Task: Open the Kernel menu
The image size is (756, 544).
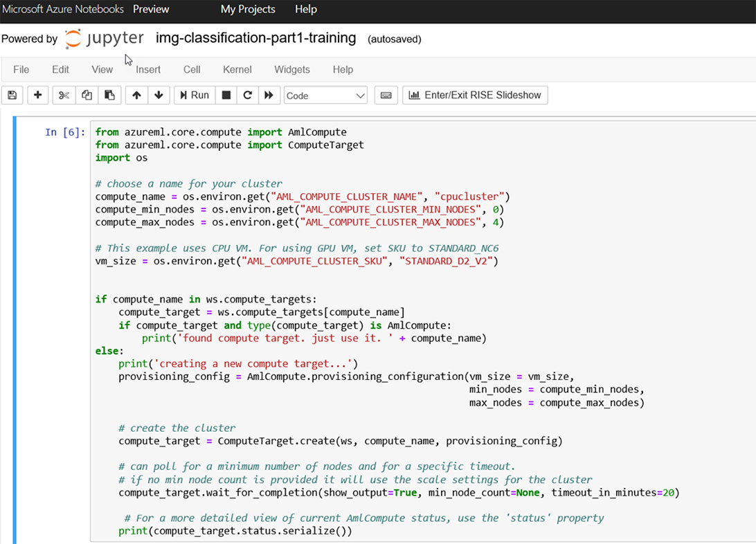Action: pyautogui.click(x=237, y=69)
